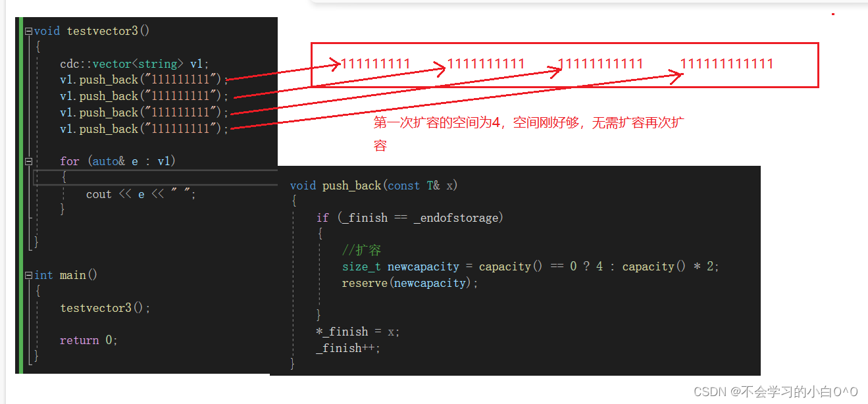Select the return 0 statement
868x404 pixels.
click(89, 340)
